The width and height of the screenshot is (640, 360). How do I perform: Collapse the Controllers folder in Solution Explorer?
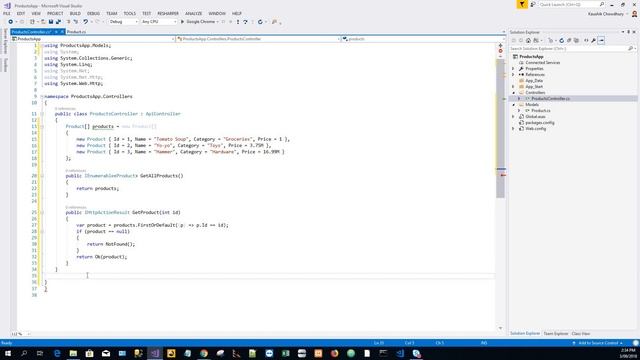click(x=513, y=93)
